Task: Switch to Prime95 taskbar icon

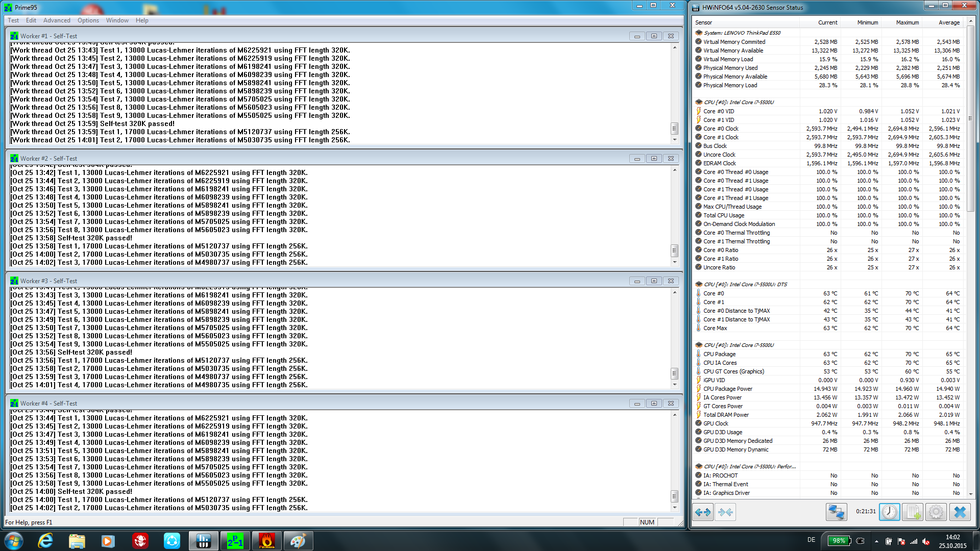Action: click(235, 541)
